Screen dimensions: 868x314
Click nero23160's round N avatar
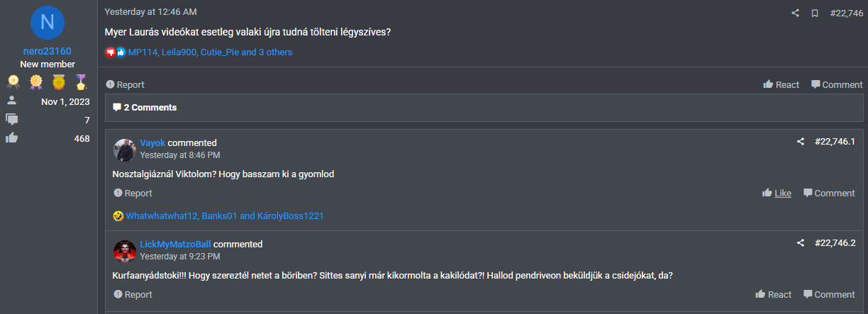coord(48,23)
